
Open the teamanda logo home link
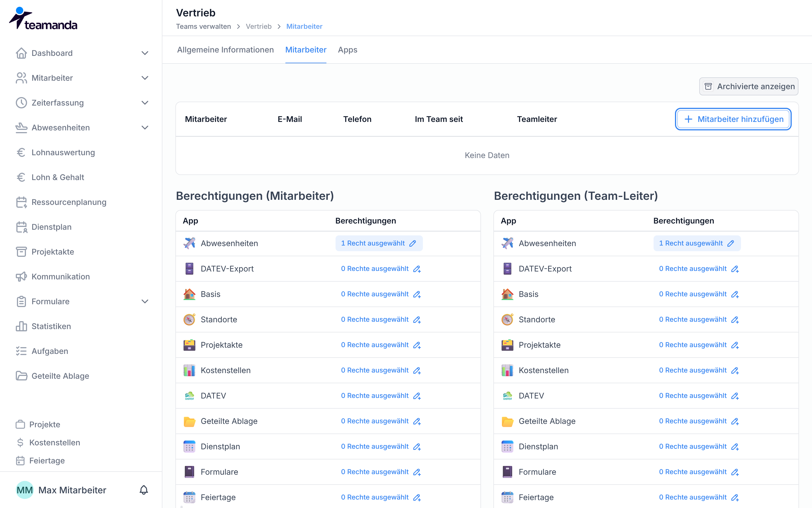[x=43, y=18]
